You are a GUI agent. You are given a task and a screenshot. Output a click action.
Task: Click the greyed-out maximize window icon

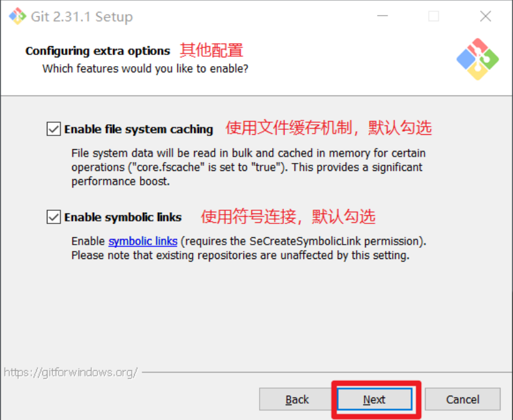click(x=434, y=16)
